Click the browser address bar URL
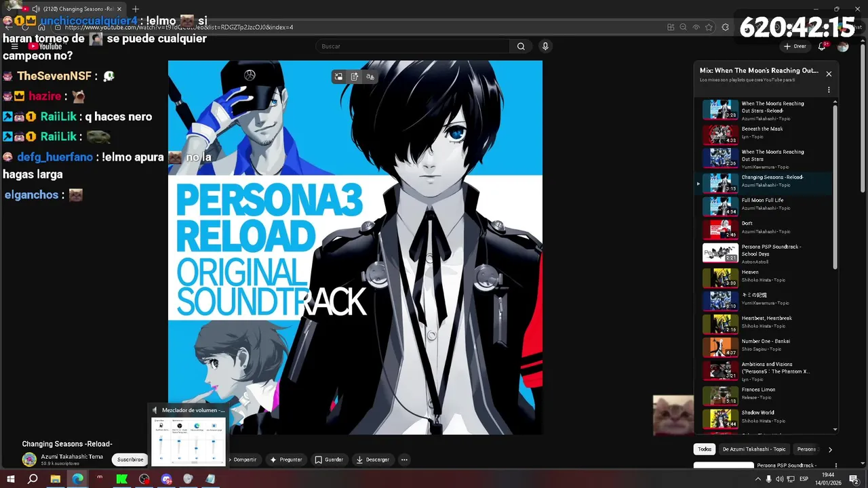This screenshot has height=488, width=868. tap(179, 27)
